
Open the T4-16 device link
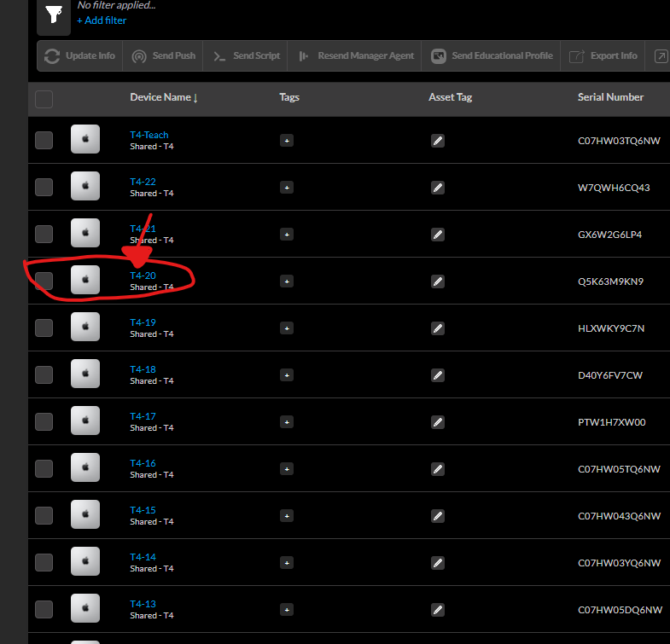coord(143,464)
